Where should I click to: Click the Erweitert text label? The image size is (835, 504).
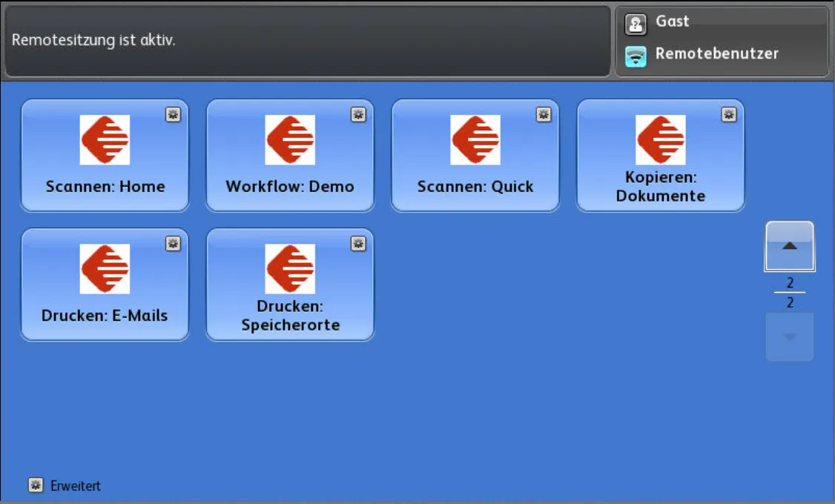coord(76,486)
